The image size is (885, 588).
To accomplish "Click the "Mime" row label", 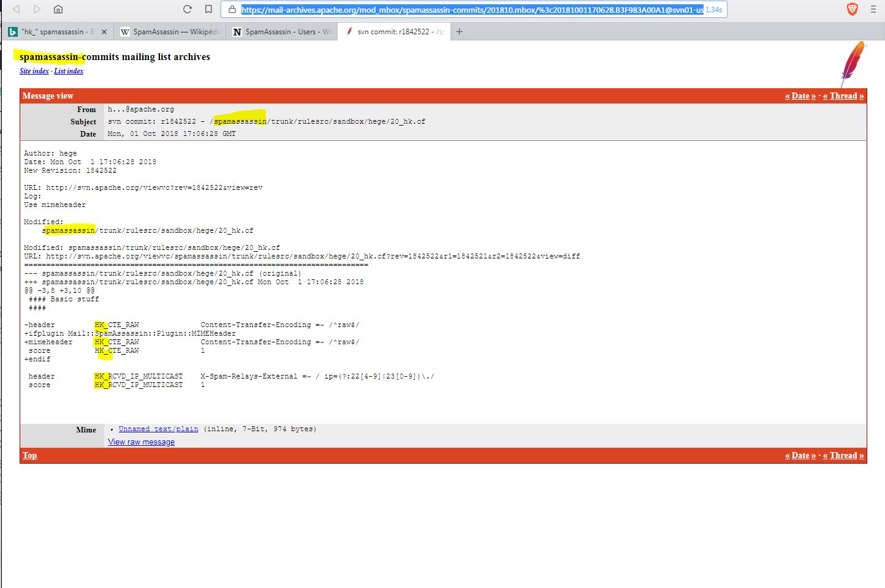I will (86, 430).
